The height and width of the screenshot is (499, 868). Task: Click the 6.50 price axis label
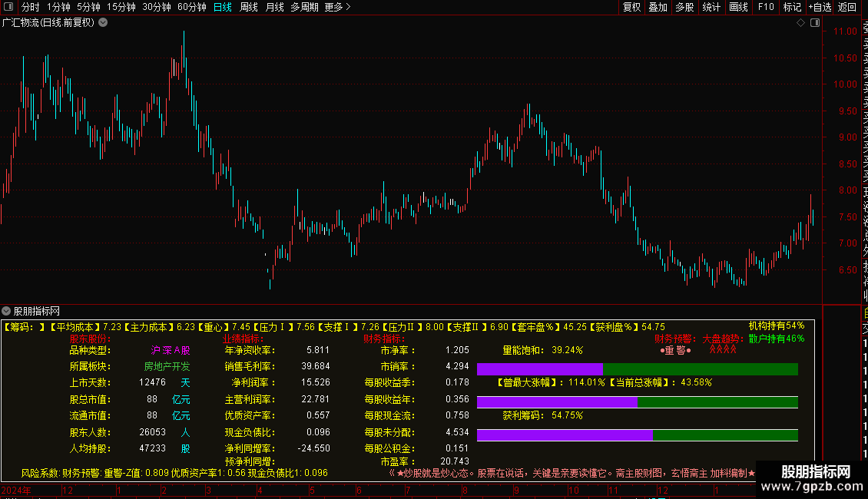pyautogui.click(x=847, y=270)
